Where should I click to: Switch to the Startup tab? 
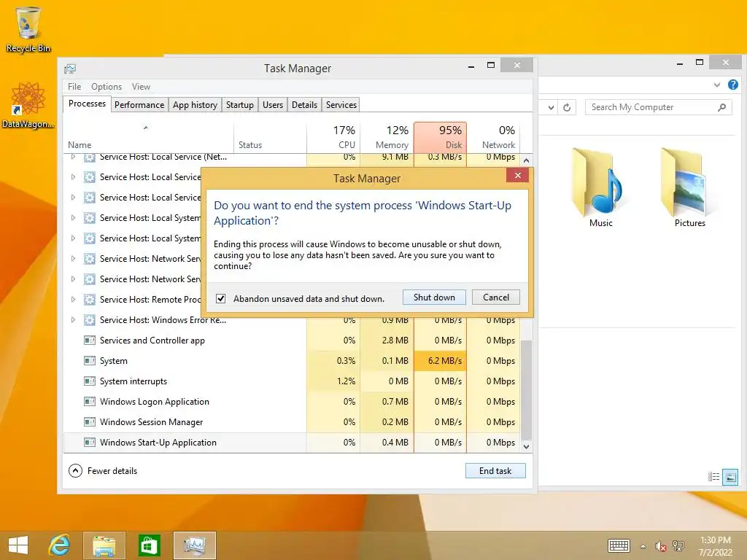(x=239, y=105)
